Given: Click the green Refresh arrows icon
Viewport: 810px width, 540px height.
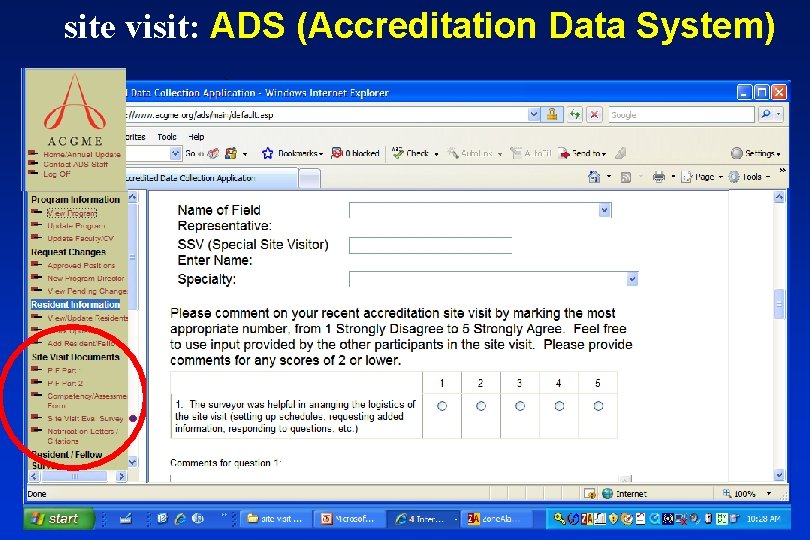Looking at the screenshot, I should coord(575,114).
